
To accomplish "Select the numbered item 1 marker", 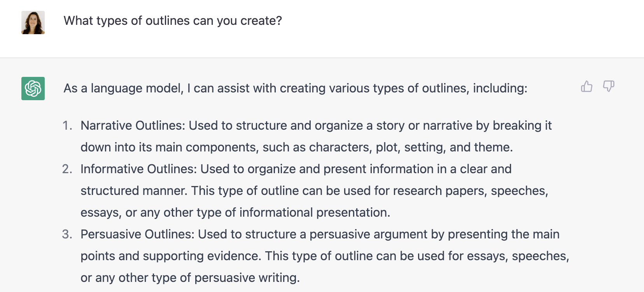I will (68, 125).
